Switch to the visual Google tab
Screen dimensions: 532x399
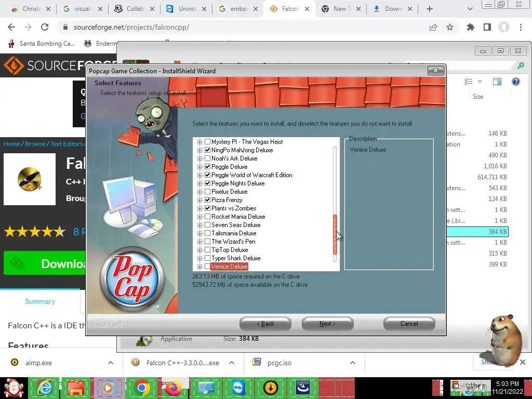pyautogui.click(x=83, y=9)
